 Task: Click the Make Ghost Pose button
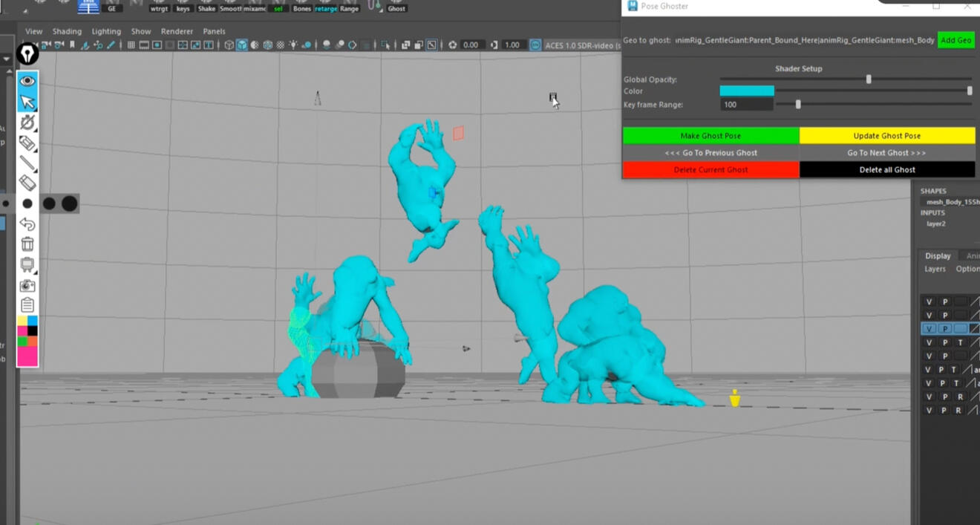(710, 136)
